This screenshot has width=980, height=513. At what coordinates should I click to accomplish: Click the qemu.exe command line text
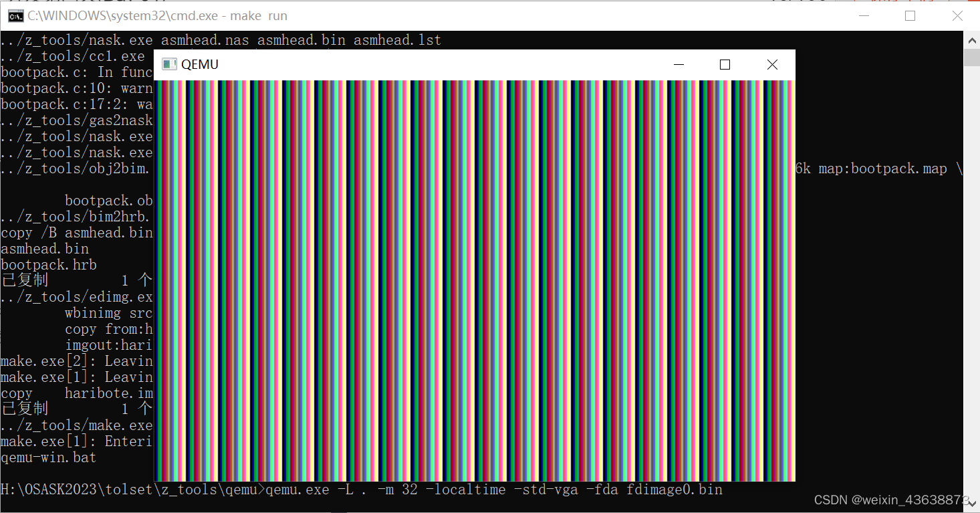point(494,490)
